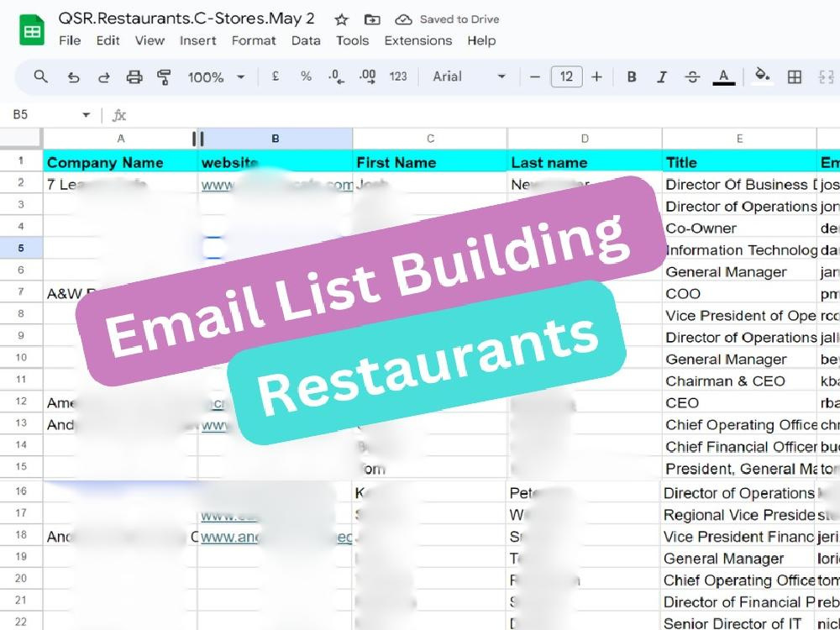Open the View menu
The height and width of the screenshot is (630, 840).
pos(150,40)
